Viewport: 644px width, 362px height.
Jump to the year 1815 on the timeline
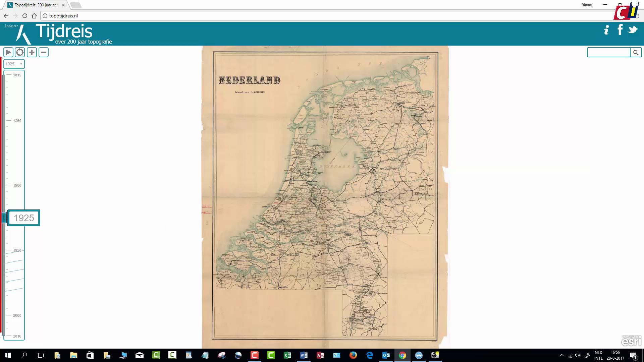pyautogui.click(x=17, y=75)
